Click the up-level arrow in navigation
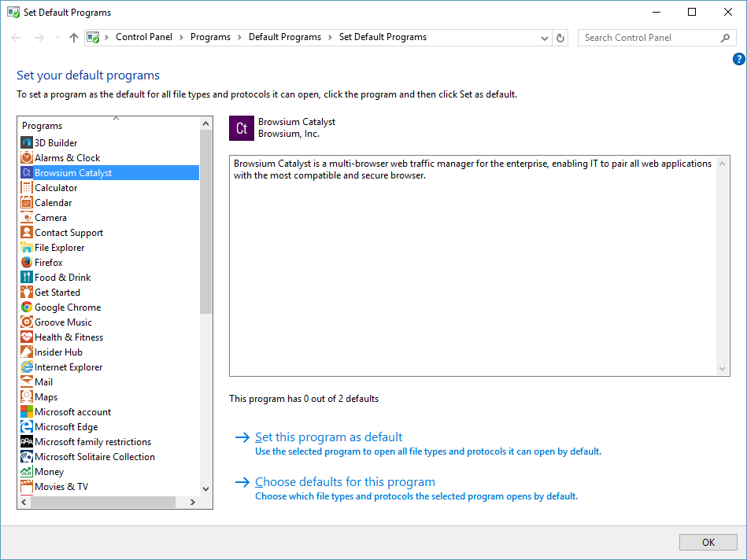747x560 pixels. (74, 38)
